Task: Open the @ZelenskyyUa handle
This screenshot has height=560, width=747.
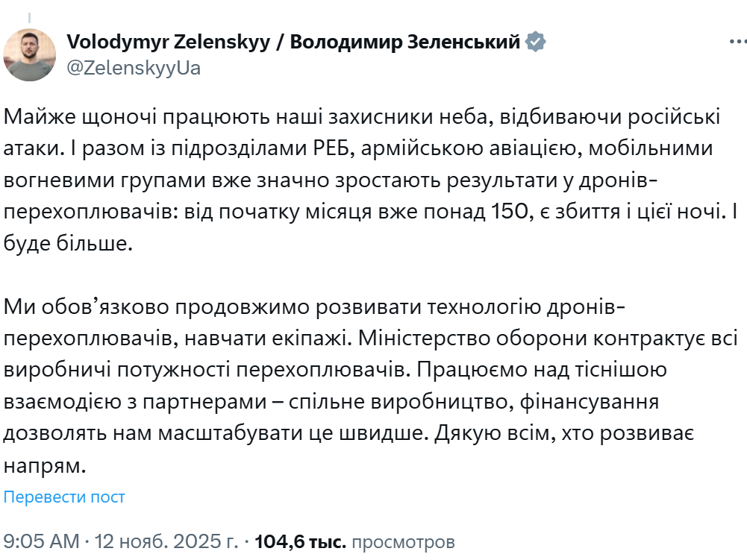Action: pyautogui.click(x=134, y=68)
